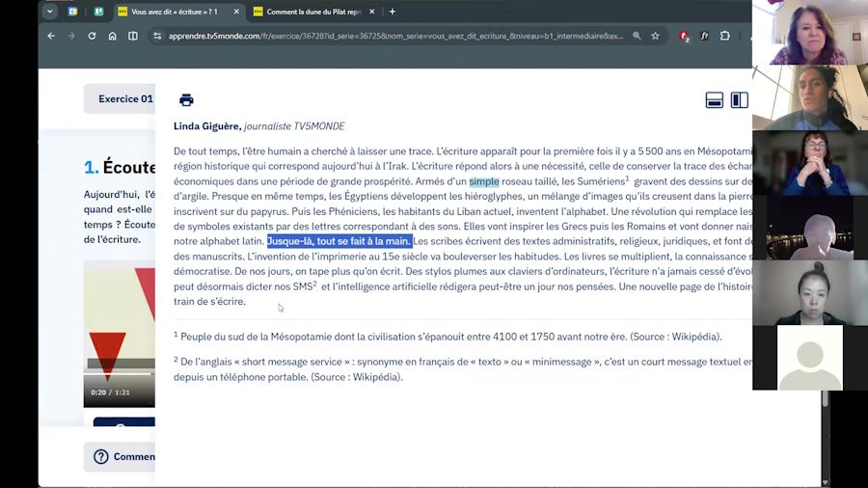Screen dimensions: 868x488
Task: Open the browser extensions puzzle icon
Action: click(725, 36)
